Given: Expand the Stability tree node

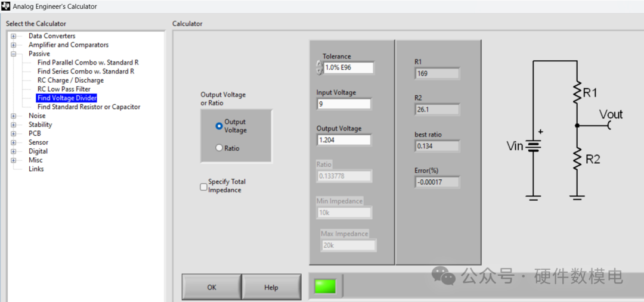Looking at the screenshot, I should (x=14, y=124).
